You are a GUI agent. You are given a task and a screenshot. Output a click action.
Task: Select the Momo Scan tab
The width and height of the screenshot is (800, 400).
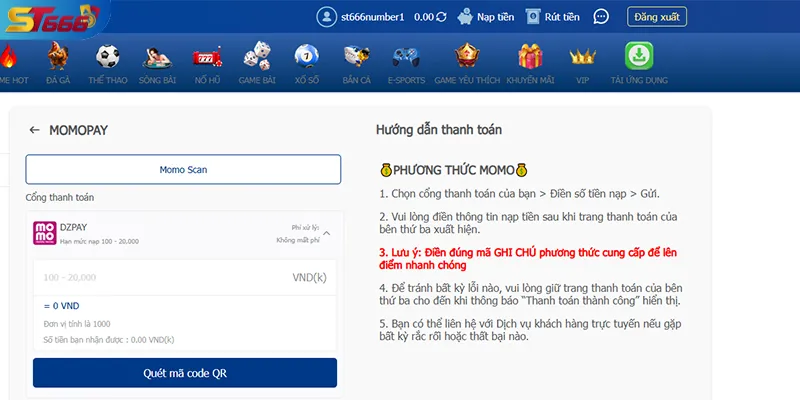pyautogui.click(x=183, y=170)
